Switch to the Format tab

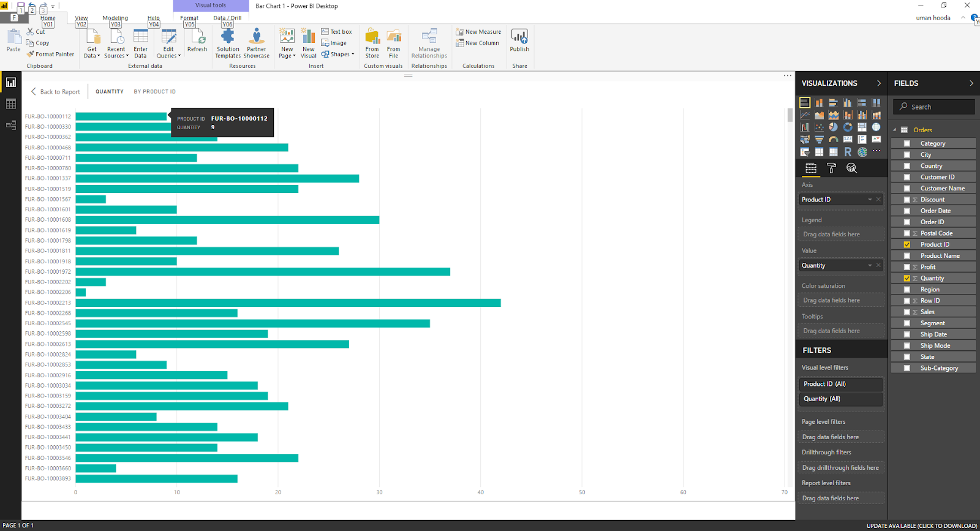pos(189,18)
